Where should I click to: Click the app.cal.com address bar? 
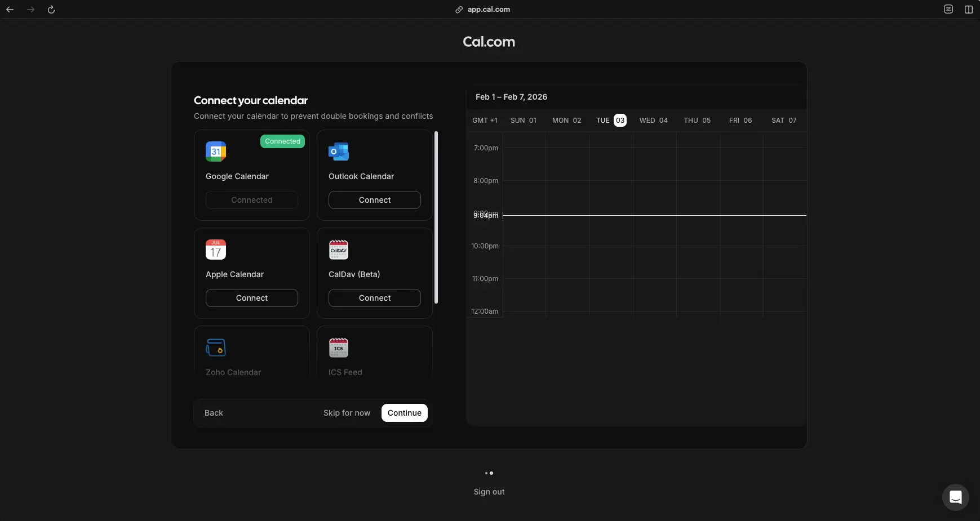(x=488, y=9)
